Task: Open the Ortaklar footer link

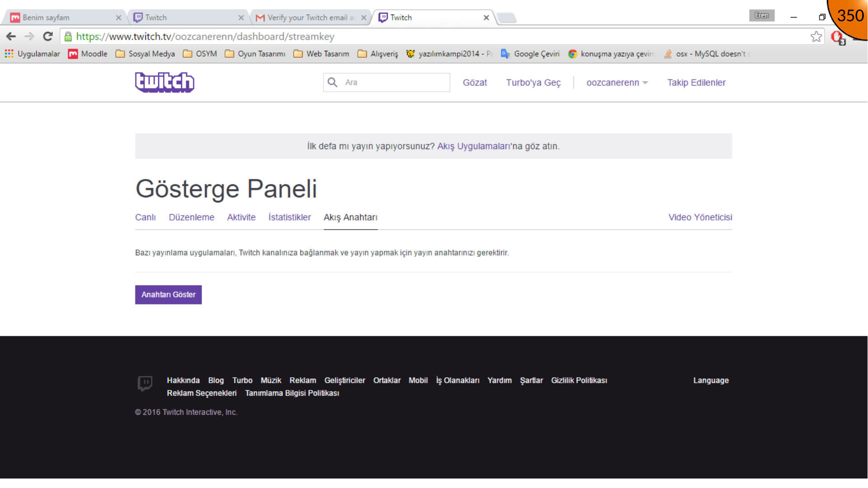Action: pos(387,380)
